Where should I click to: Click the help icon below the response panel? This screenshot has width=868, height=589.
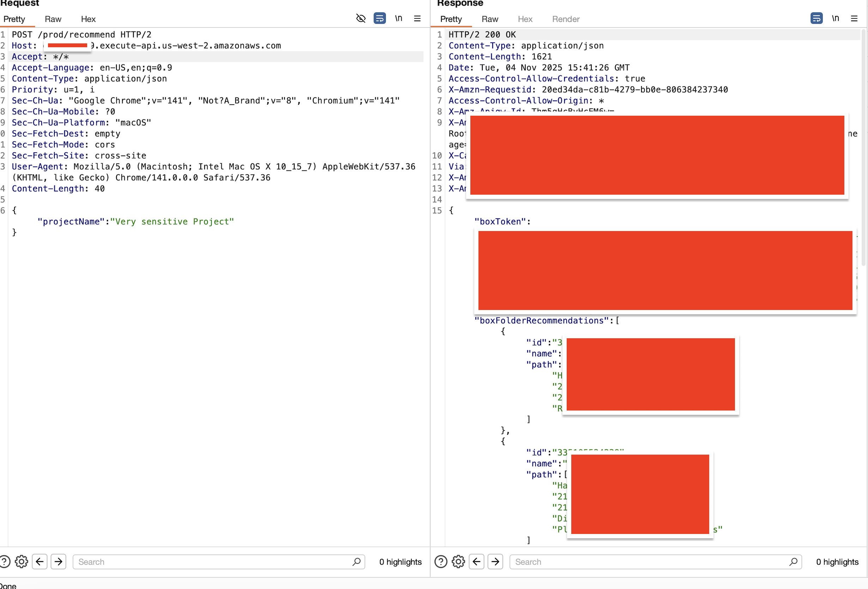point(441,562)
